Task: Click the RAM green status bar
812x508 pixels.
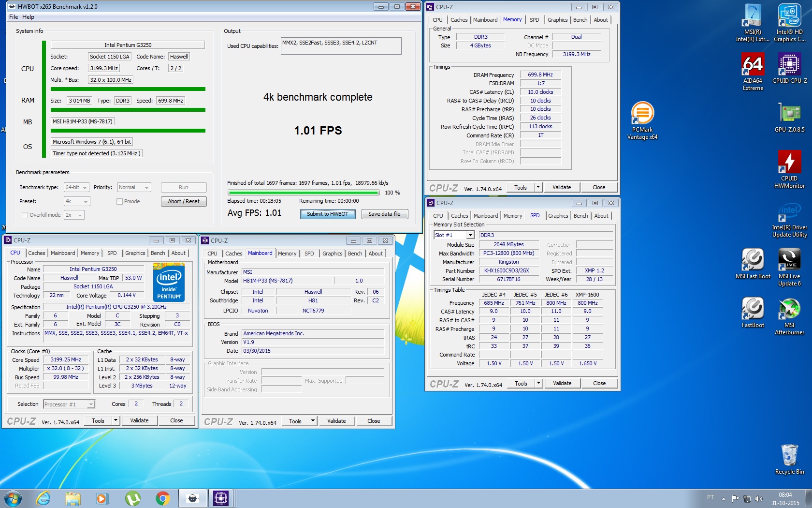Action: click(x=128, y=110)
